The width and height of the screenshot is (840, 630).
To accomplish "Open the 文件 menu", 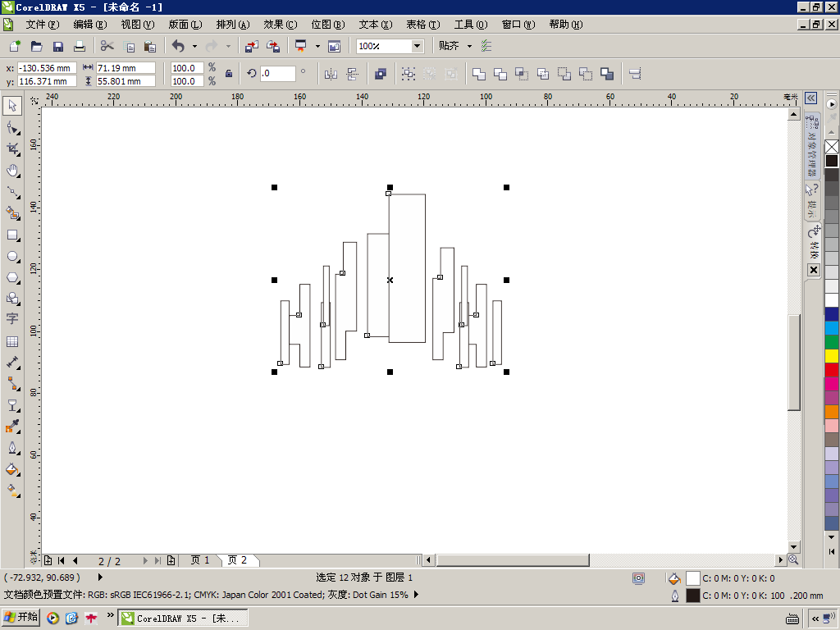I will (x=43, y=25).
